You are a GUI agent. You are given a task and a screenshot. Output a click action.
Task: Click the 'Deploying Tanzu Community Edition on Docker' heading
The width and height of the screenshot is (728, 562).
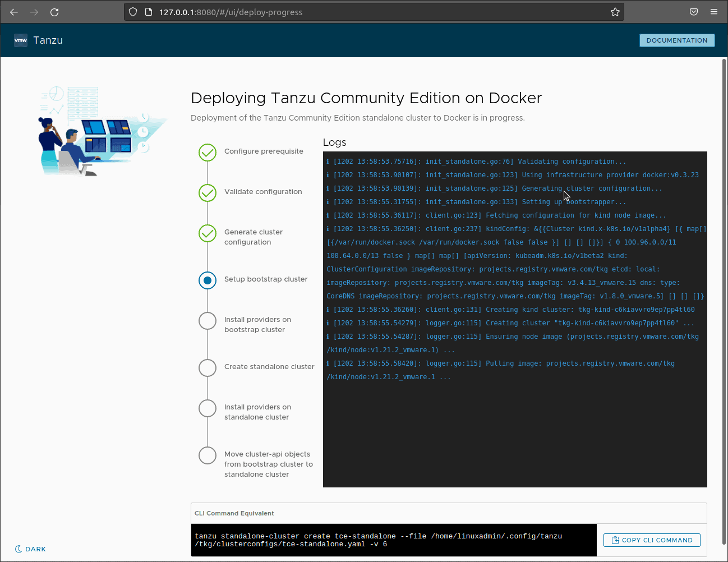pos(366,98)
